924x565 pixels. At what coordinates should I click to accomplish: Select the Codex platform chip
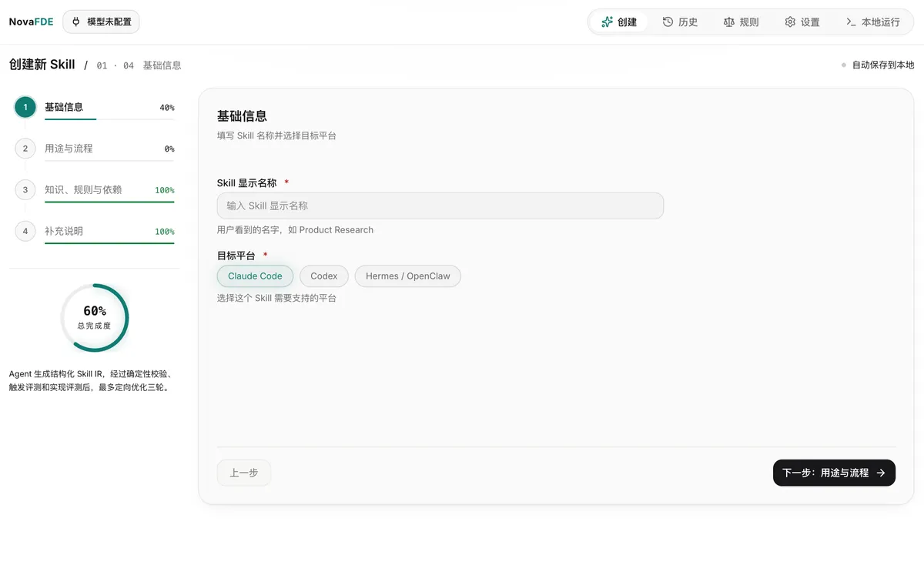tap(324, 276)
